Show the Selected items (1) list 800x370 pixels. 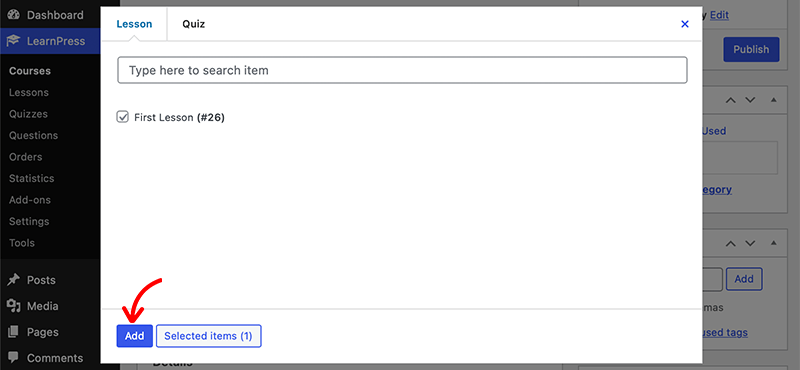point(209,336)
